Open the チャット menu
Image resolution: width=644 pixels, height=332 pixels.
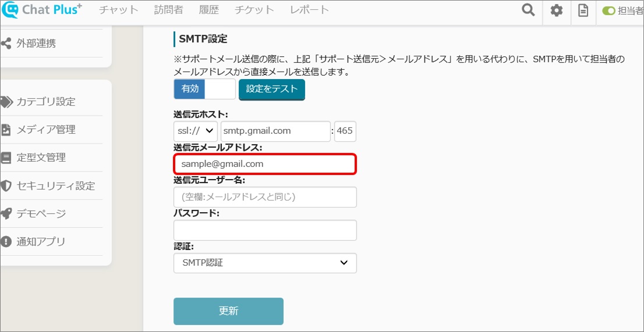pos(118,10)
